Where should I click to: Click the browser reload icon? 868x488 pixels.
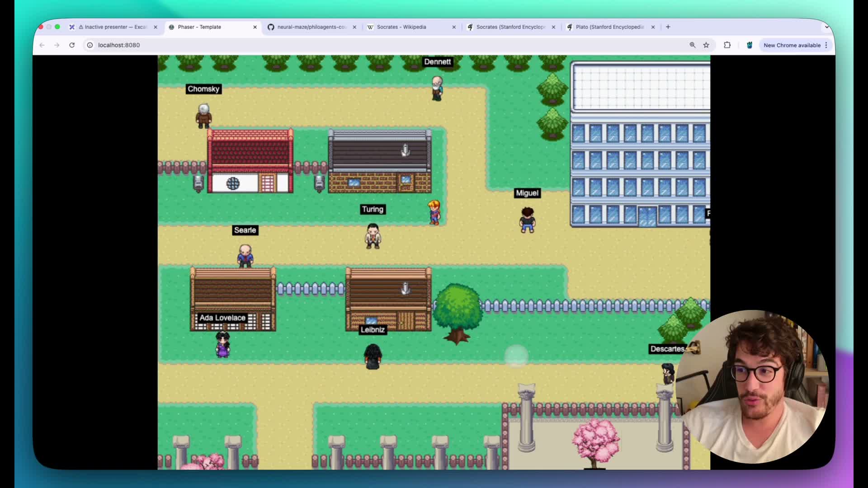click(72, 45)
